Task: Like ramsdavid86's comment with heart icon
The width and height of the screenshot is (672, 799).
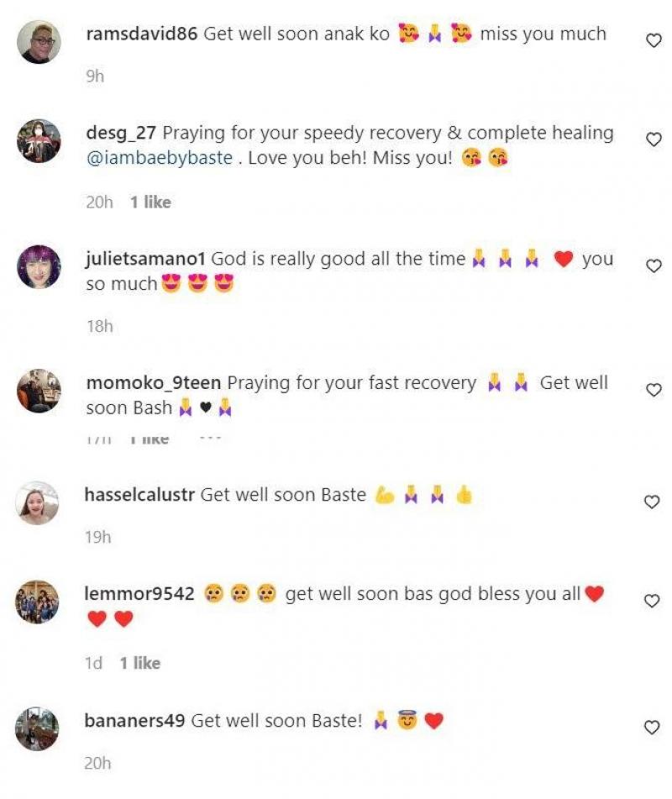Action: [654, 40]
